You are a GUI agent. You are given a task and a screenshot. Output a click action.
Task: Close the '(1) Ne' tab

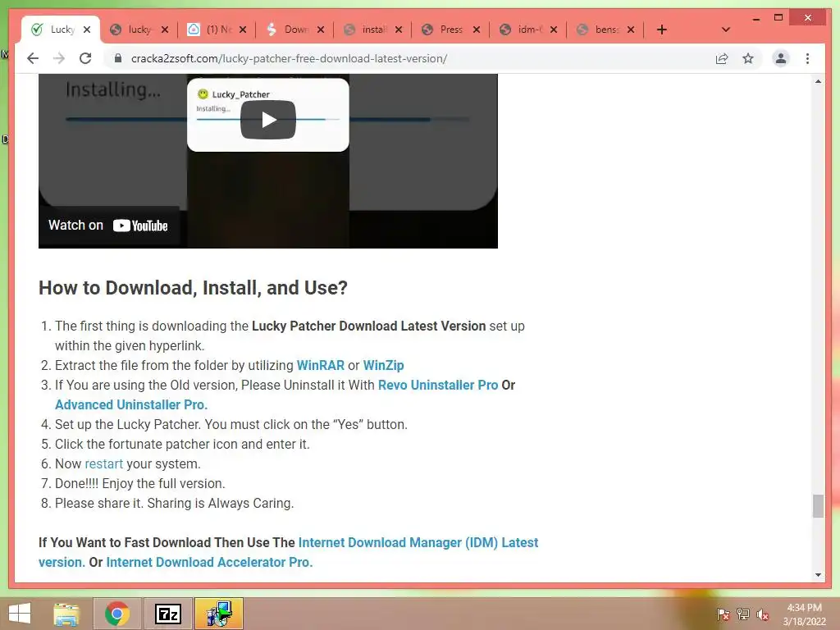click(x=243, y=30)
